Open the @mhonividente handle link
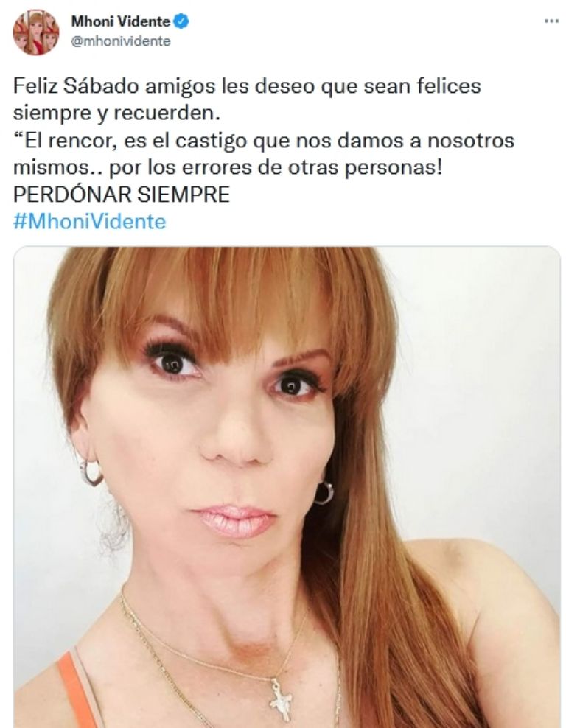This screenshot has height=728, width=566. [121, 41]
